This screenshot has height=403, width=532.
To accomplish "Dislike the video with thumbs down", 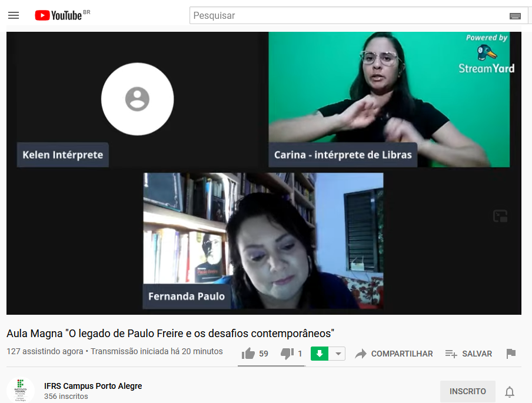I will [287, 354].
